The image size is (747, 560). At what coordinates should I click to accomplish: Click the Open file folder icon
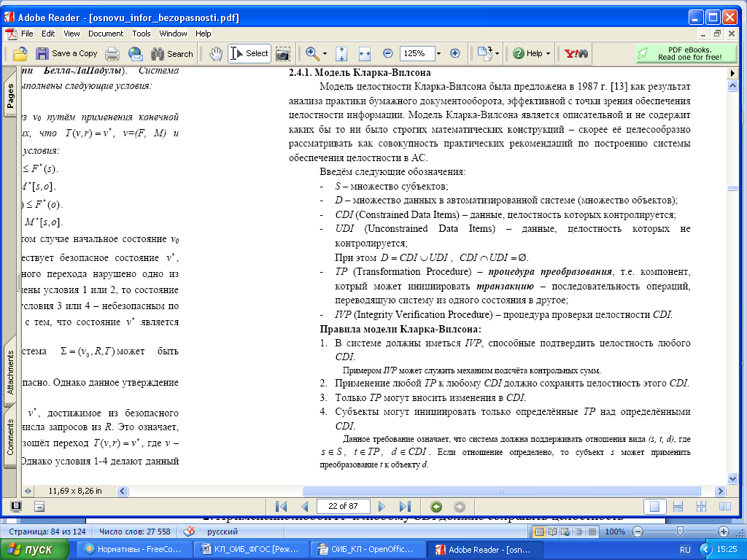point(20,54)
